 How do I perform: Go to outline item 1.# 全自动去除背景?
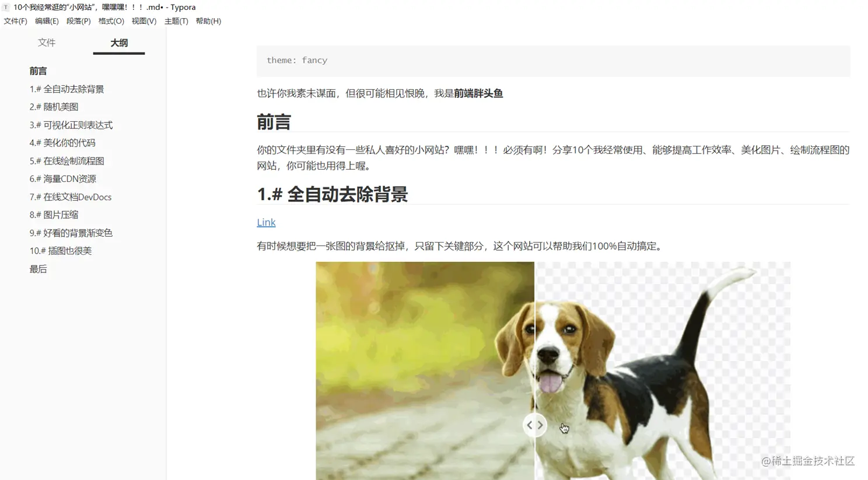click(66, 89)
